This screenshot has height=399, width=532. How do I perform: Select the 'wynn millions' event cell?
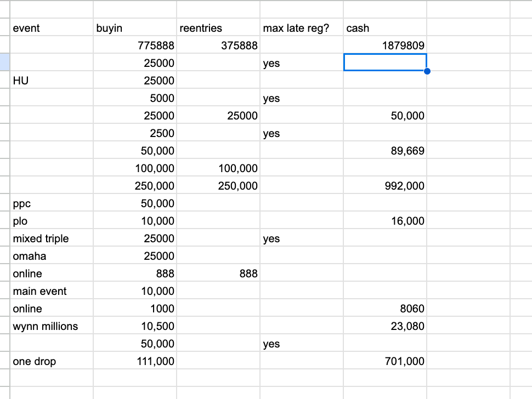pos(52,326)
